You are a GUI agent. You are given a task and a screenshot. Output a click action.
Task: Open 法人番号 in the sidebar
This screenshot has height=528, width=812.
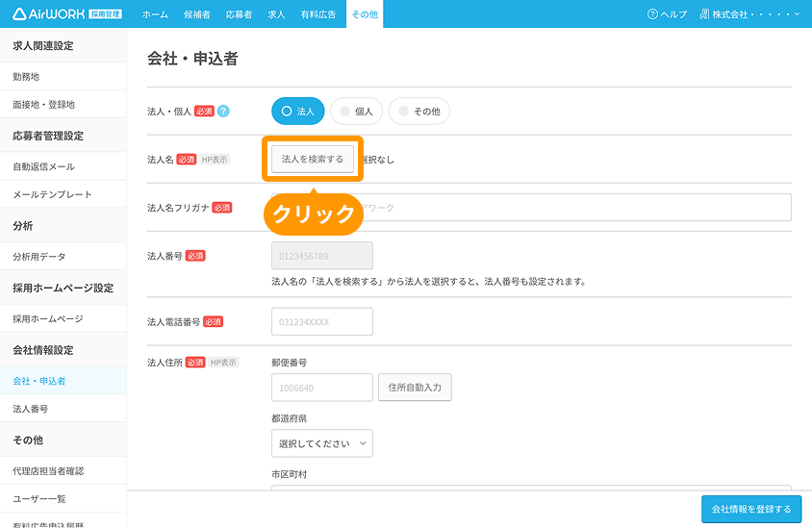tap(63, 409)
